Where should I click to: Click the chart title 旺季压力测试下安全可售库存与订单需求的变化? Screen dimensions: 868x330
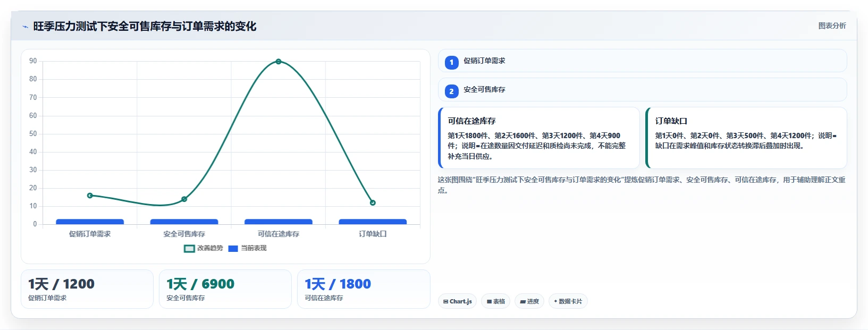(x=145, y=27)
